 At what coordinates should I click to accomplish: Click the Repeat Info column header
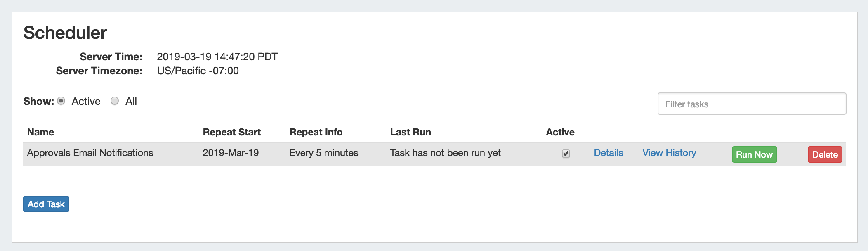click(316, 132)
